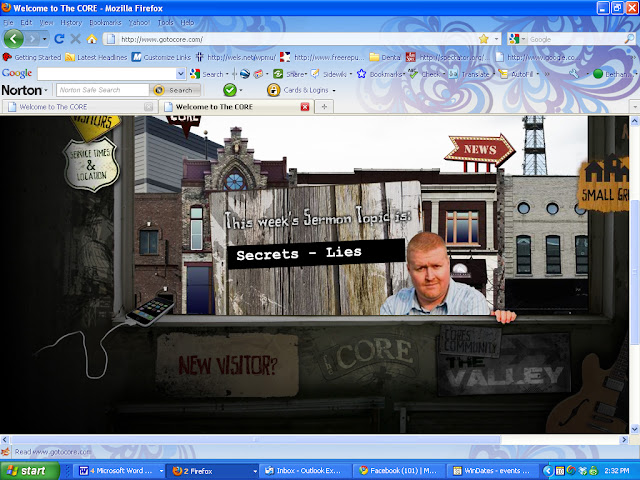
Task: Bookmark this page with the star icon
Action: (x=484, y=39)
